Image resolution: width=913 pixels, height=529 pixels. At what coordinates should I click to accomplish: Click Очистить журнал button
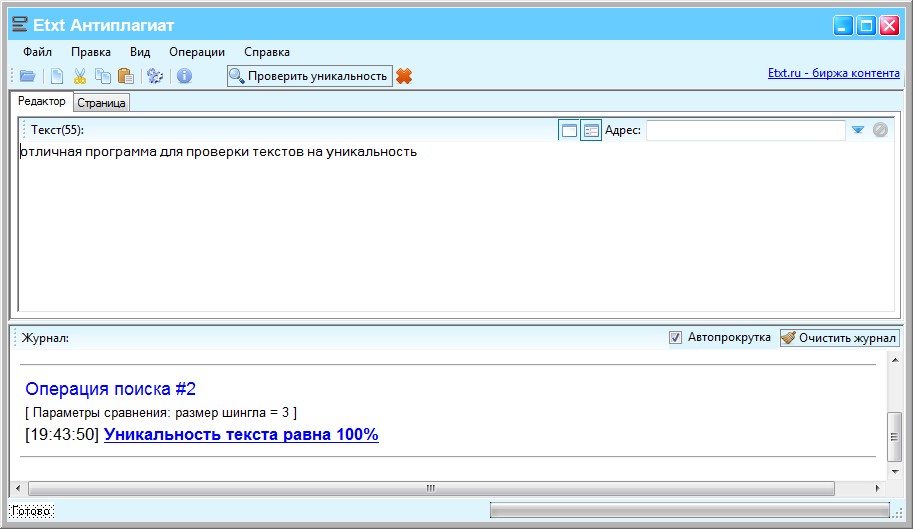(840, 338)
